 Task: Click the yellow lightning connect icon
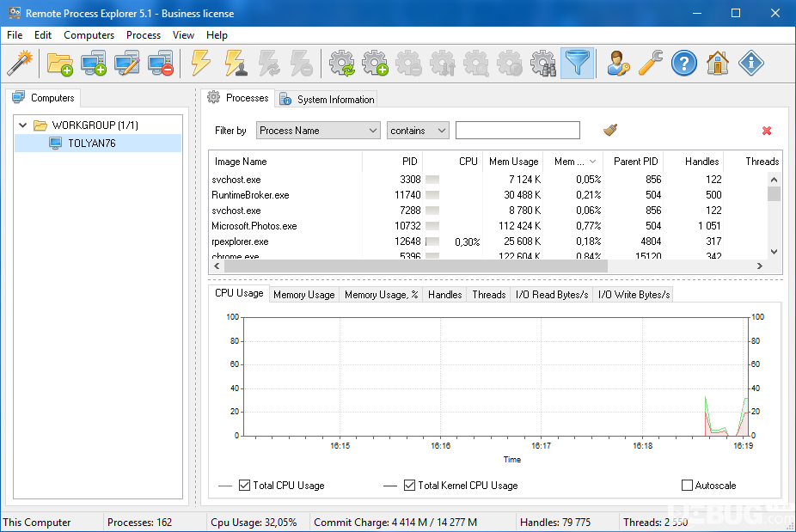click(201, 64)
